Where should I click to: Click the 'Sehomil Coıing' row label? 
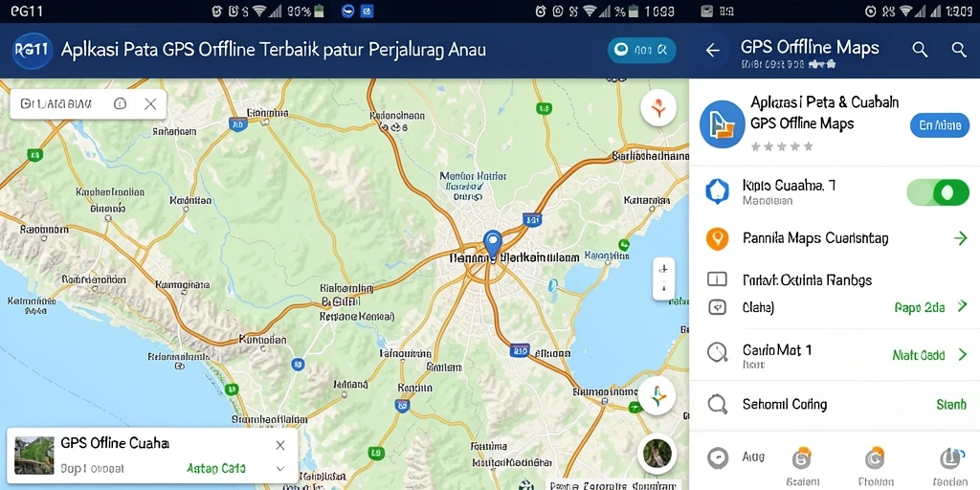(785, 405)
